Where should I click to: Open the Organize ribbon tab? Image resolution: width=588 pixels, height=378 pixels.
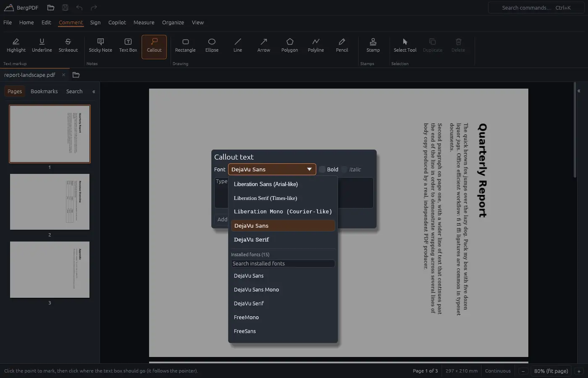point(173,23)
